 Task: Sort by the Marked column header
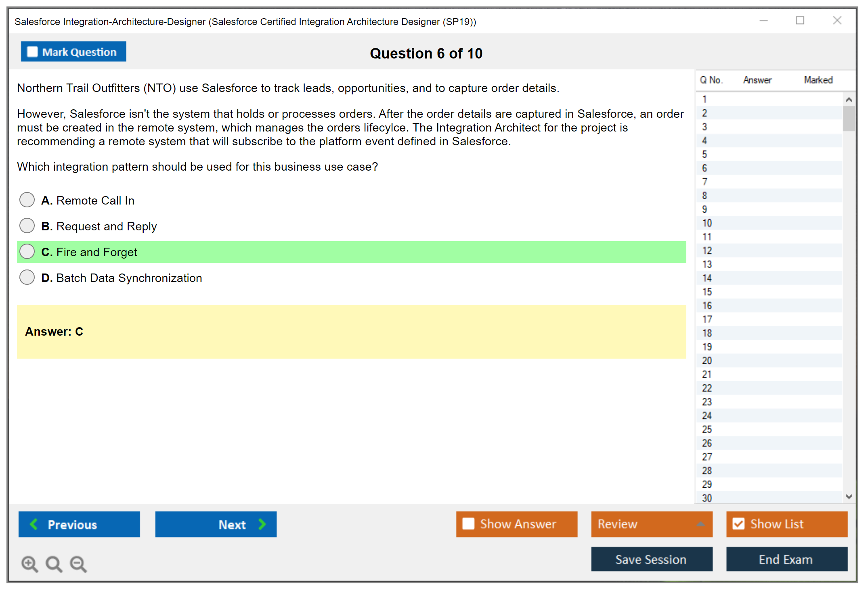pyautogui.click(x=818, y=80)
